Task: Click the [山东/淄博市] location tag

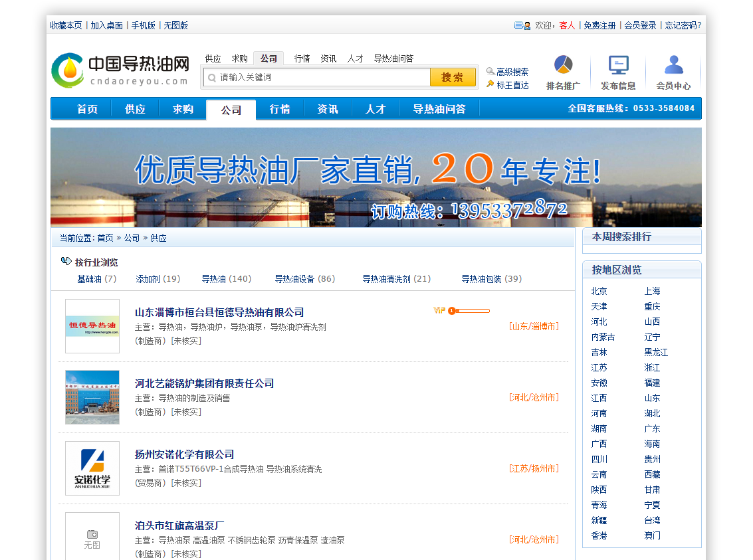Action: point(534,326)
